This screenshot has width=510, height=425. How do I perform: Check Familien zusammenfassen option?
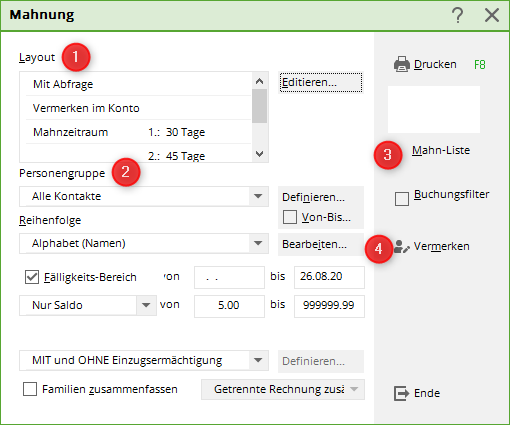pyautogui.click(x=30, y=389)
